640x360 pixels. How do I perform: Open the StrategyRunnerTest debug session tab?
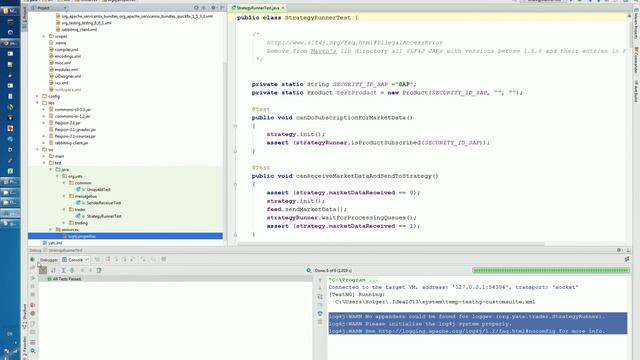(x=65, y=250)
